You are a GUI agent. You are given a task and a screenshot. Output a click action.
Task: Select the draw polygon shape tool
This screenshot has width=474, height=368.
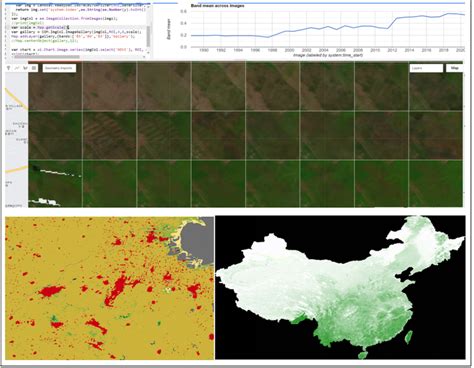click(25, 68)
